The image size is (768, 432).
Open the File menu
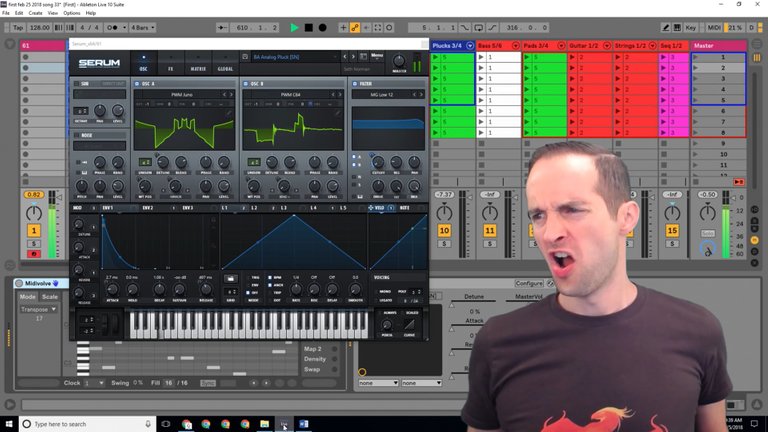(x=6, y=13)
